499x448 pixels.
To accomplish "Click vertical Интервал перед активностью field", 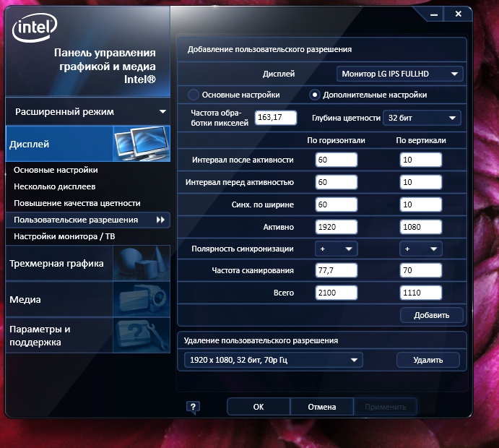I will [x=421, y=182].
